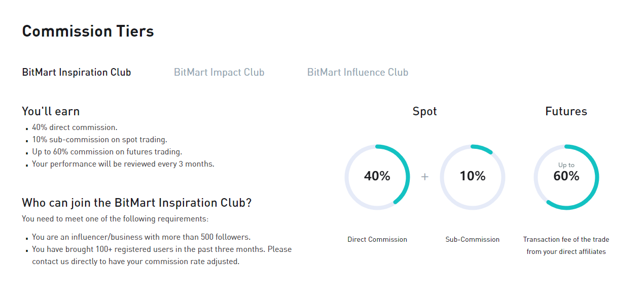Click the 60% futures commission ring

click(566, 177)
